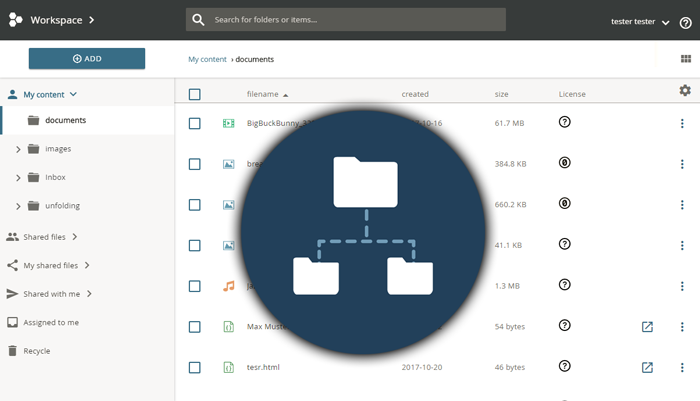Image resolution: width=700 pixels, height=401 pixels.
Task: Tick the select-all checkbox in header
Action: tap(194, 95)
